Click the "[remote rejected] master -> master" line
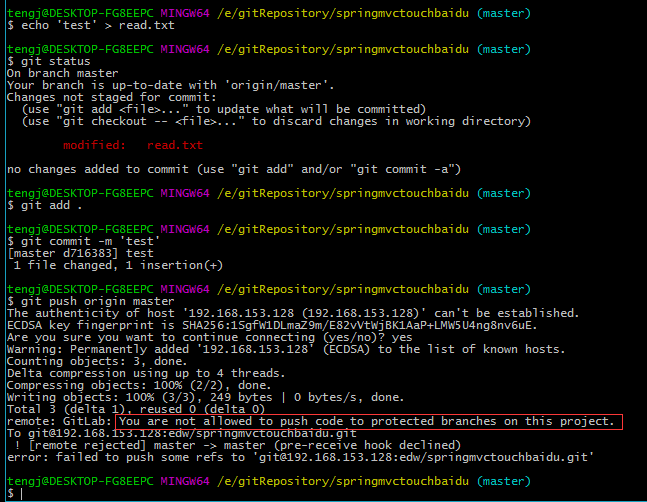 tap(237, 445)
